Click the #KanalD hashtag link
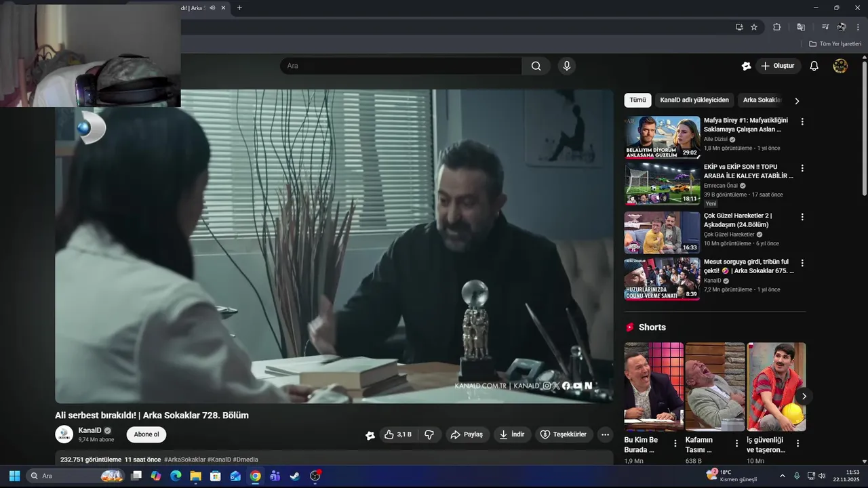868x488 pixels. (x=219, y=460)
